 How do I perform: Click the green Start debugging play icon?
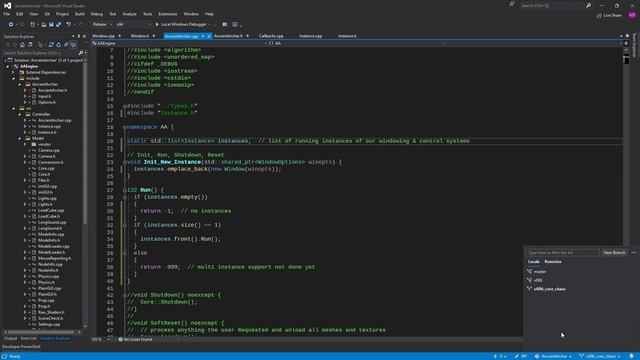pyautogui.click(x=157, y=24)
